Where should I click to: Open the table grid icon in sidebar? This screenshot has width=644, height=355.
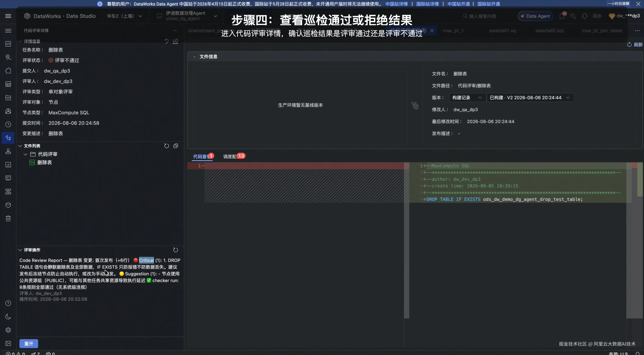[x=8, y=84]
